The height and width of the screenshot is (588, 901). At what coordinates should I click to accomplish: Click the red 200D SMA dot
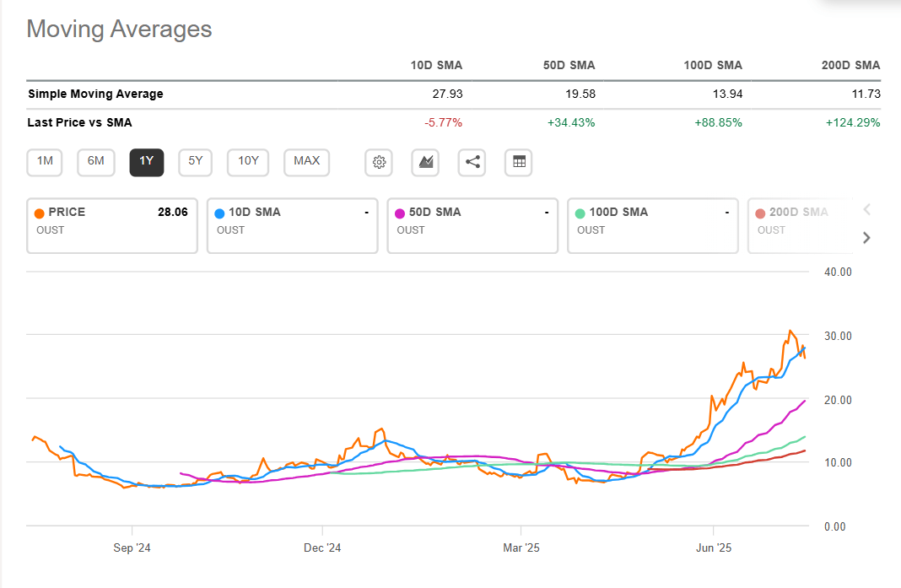(x=758, y=212)
